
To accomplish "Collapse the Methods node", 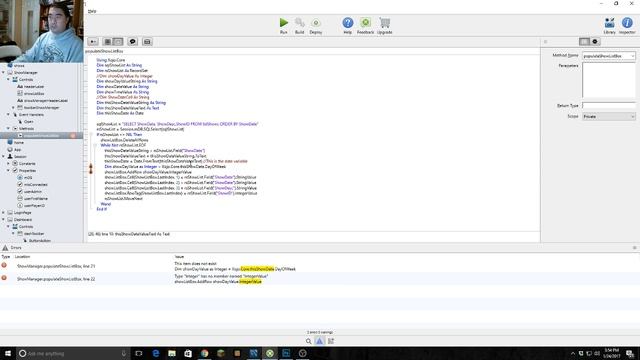I will (9, 128).
